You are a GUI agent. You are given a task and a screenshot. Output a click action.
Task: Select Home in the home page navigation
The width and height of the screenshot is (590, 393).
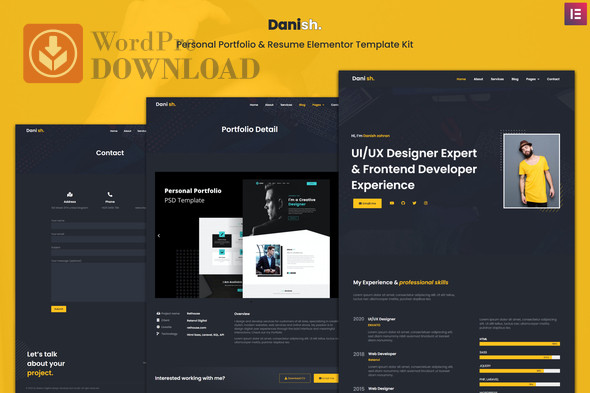pyautogui.click(x=461, y=79)
